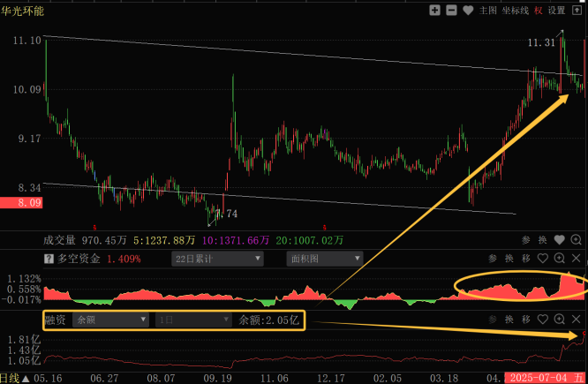Click the 移 move icon in 融资 panel
588x384 pixels.
pyautogui.click(x=525, y=320)
